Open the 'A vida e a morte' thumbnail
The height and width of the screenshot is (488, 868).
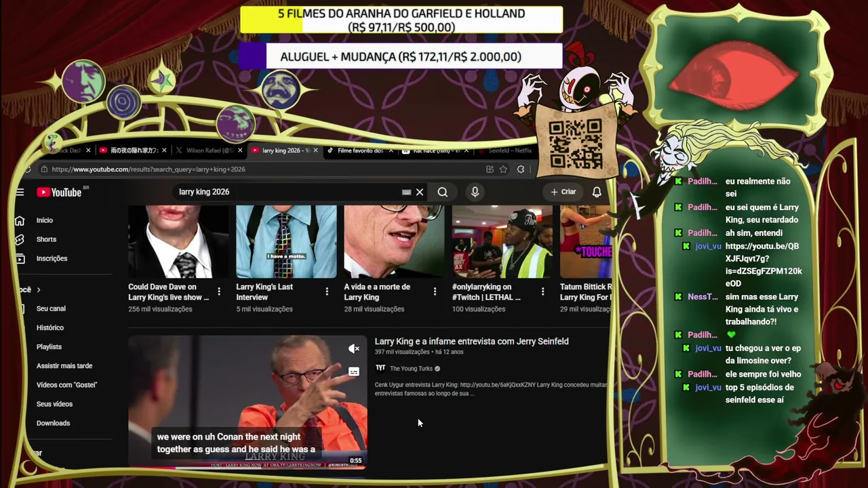point(394,241)
